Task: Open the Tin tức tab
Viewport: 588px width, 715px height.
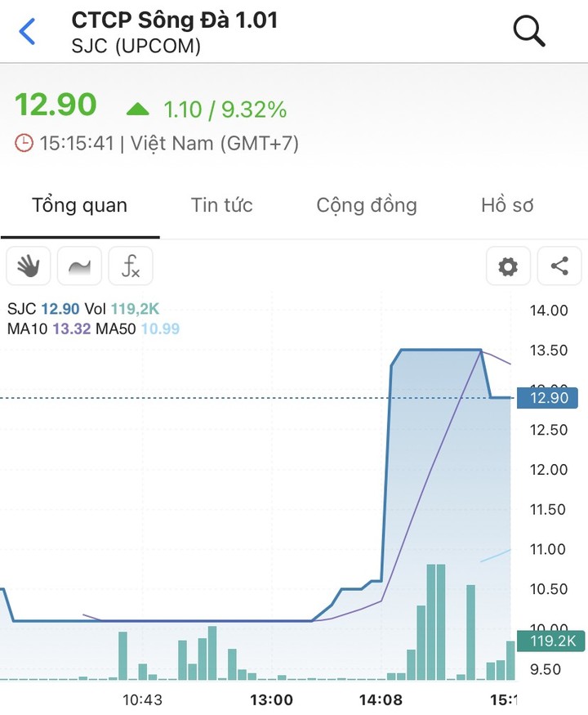Action: pyautogui.click(x=221, y=205)
